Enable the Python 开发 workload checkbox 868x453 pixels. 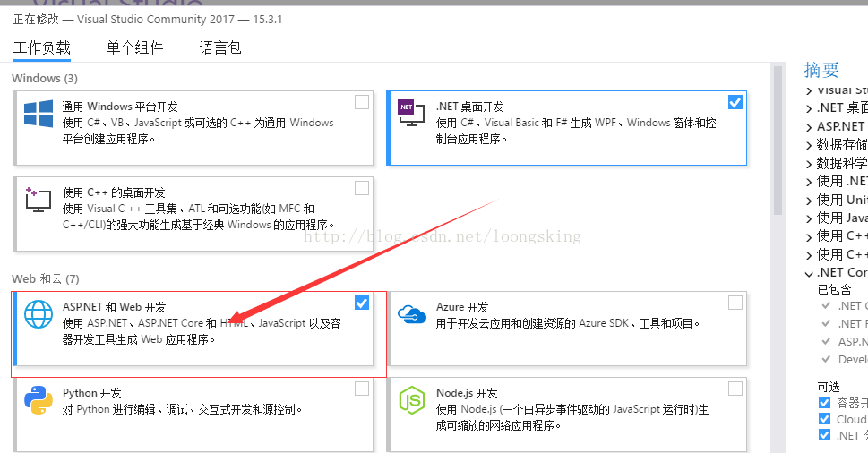(362, 389)
